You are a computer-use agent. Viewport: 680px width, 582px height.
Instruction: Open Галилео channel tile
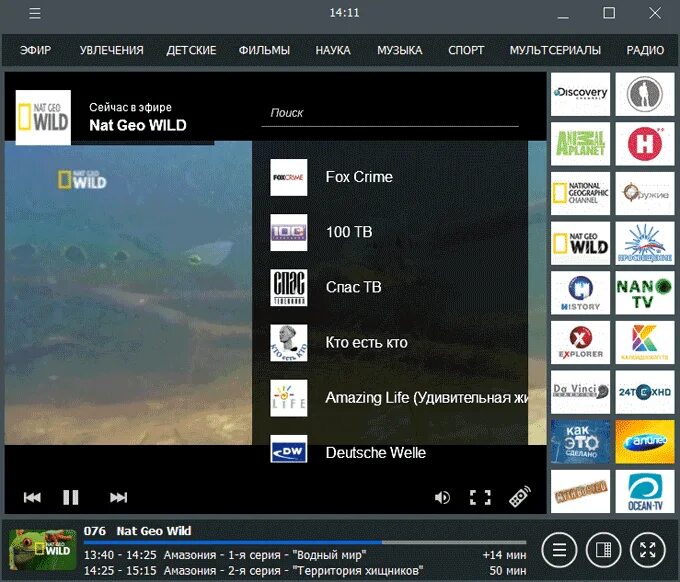pyautogui.click(x=645, y=441)
